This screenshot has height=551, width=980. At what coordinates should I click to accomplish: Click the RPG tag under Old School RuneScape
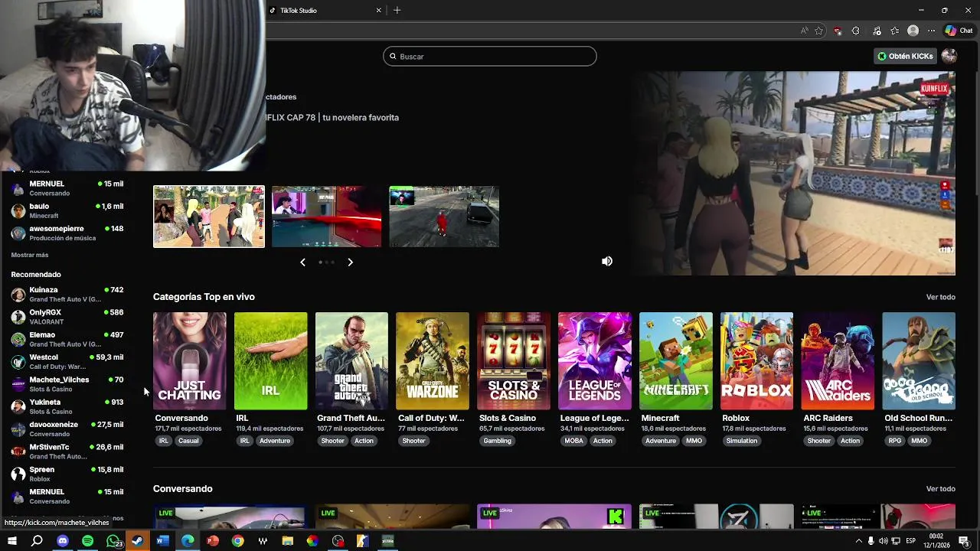point(895,441)
